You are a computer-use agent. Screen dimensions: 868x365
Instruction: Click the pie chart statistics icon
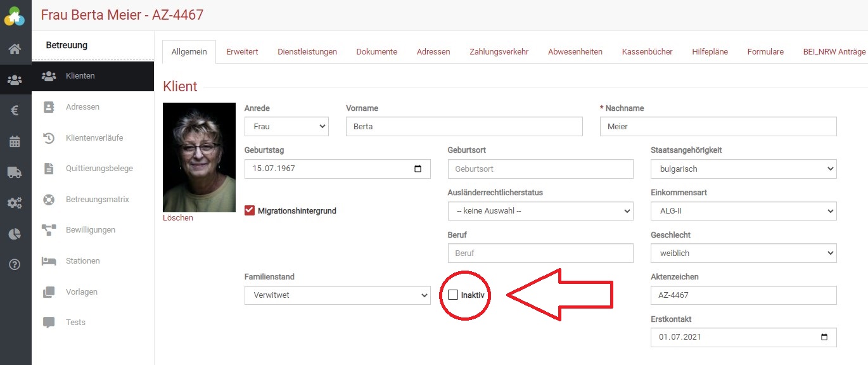coord(15,234)
